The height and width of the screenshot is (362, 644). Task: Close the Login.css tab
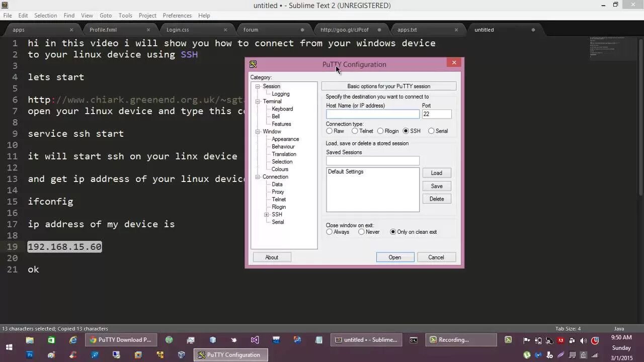225,30
